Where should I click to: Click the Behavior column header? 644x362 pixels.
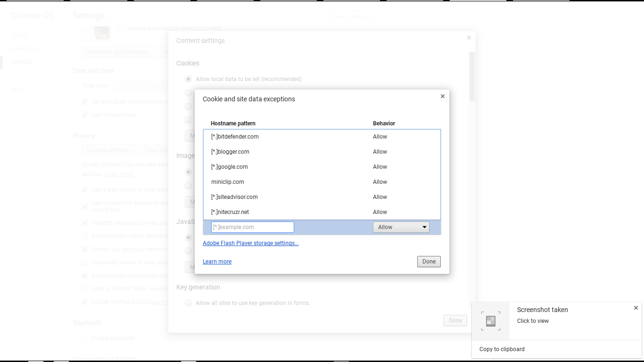384,123
